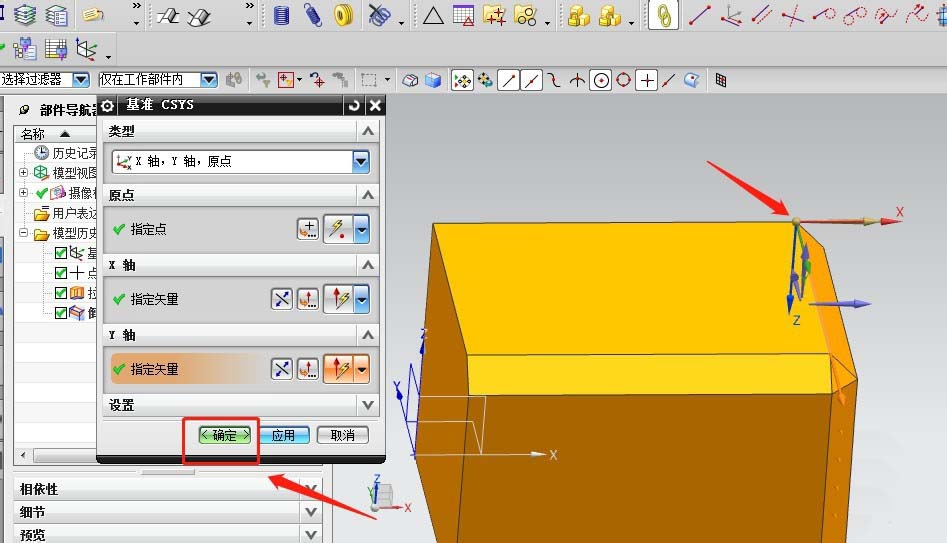Image resolution: width=947 pixels, height=543 pixels.
Task: Collapse the 模型历史 tree node
Action: click(x=24, y=233)
